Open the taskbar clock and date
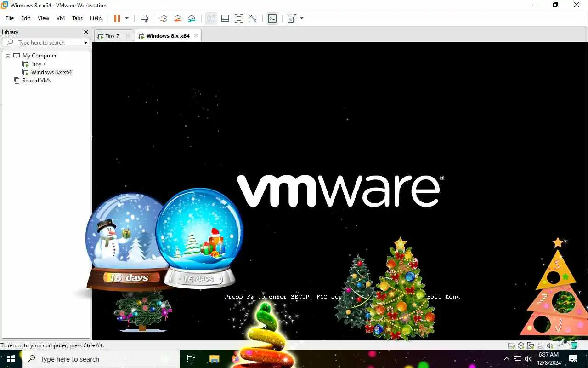588x368 pixels. (548, 359)
